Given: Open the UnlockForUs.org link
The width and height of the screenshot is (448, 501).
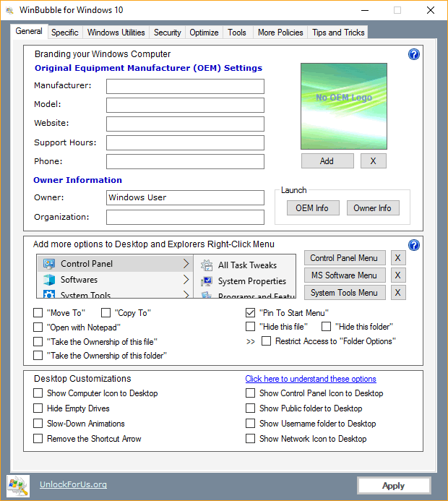Looking at the screenshot, I should pyautogui.click(x=73, y=484).
